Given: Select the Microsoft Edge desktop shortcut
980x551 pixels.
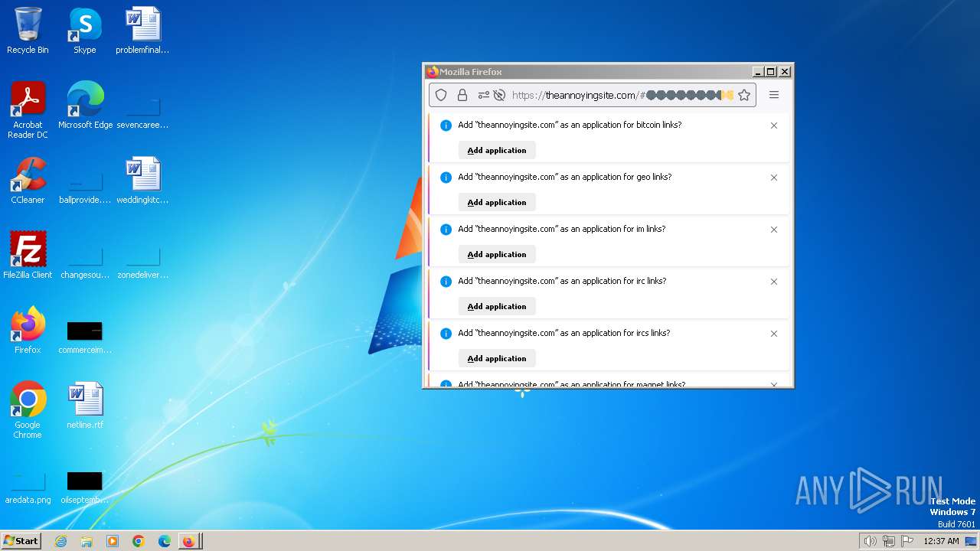Looking at the screenshot, I should (x=85, y=106).
